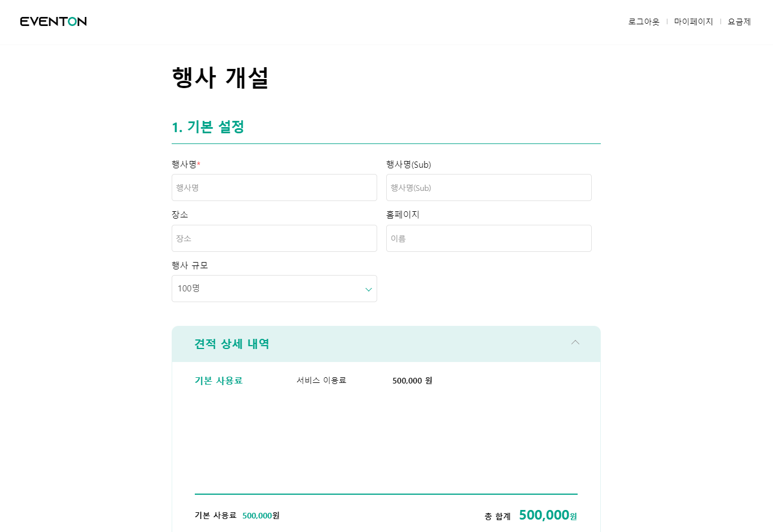Click the required 행사명 field label

(185, 164)
